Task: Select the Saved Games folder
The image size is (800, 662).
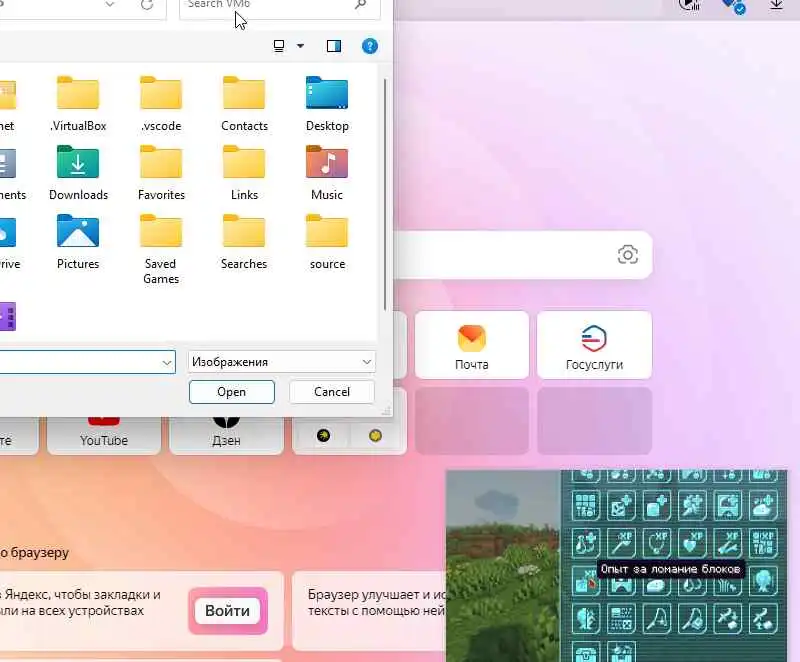Action: coord(161,249)
